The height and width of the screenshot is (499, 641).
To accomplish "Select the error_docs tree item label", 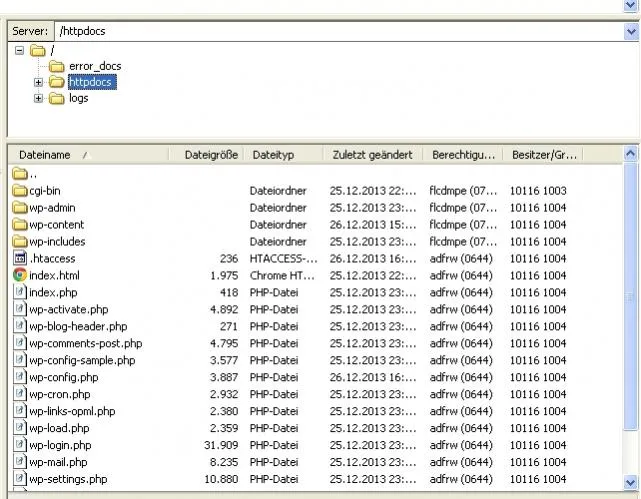I will [x=95, y=66].
